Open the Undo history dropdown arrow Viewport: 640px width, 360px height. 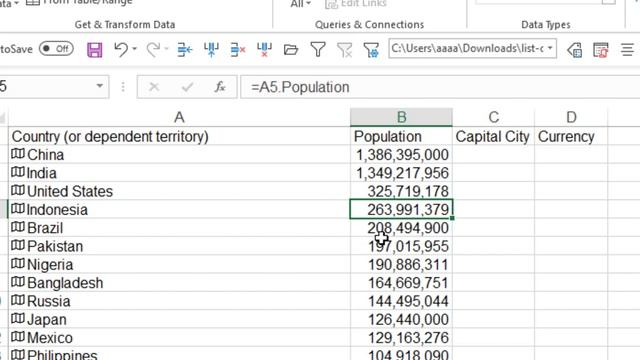click(135, 49)
